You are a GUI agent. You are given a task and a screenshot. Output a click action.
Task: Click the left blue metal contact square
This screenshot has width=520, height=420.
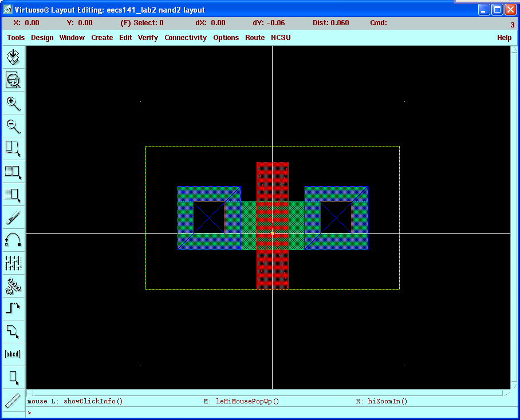click(208, 217)
